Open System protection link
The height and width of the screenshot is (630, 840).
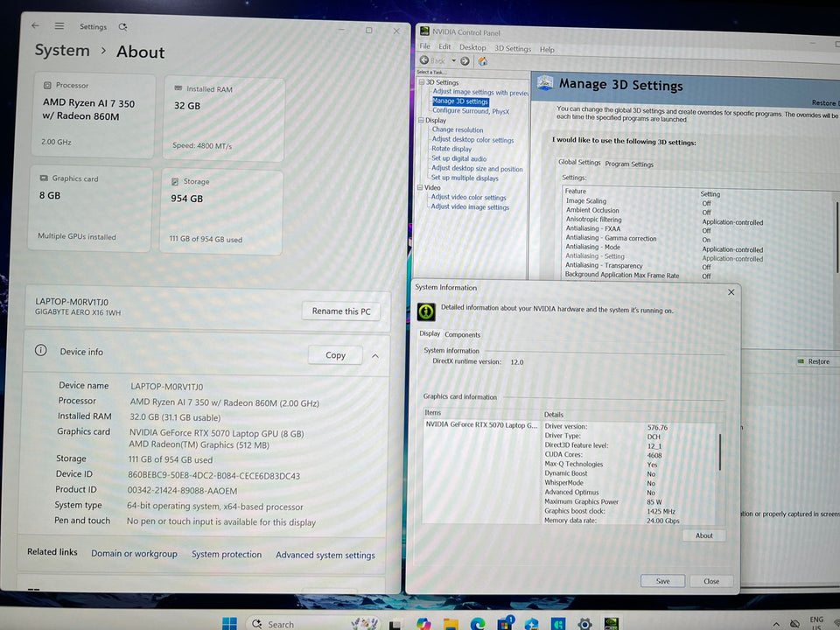coord(227,555)
